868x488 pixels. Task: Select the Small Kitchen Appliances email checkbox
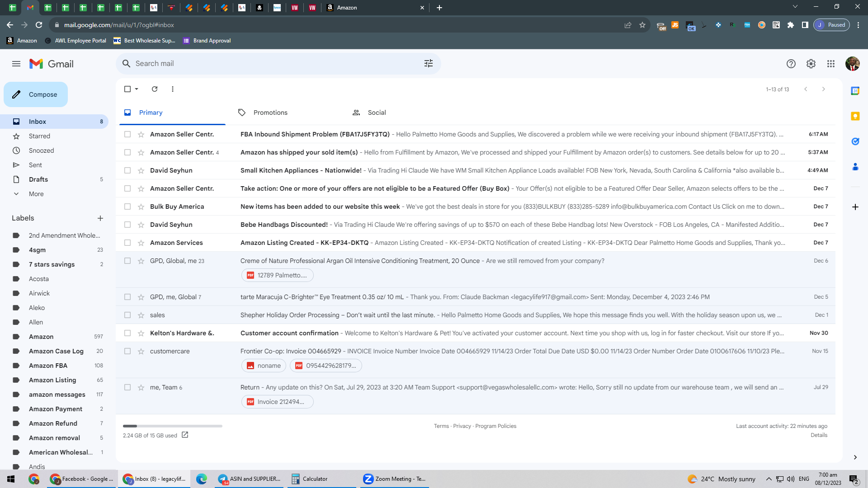pyautogui.click(x=127, y=170)
